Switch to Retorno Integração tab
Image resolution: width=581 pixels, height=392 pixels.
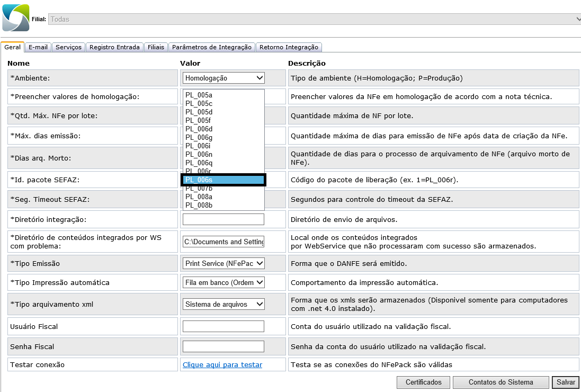[289, 47]
